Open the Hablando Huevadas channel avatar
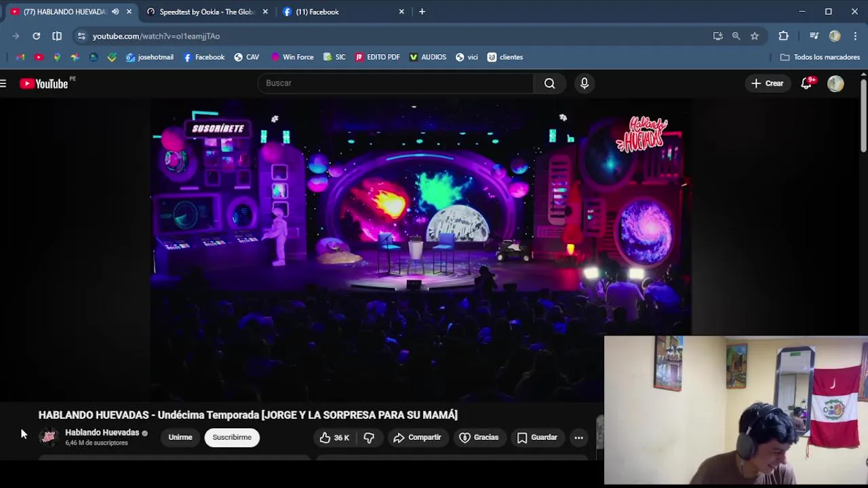Viewport: 868px width, 488px height. pyautogui.click(x=49, y=437)
